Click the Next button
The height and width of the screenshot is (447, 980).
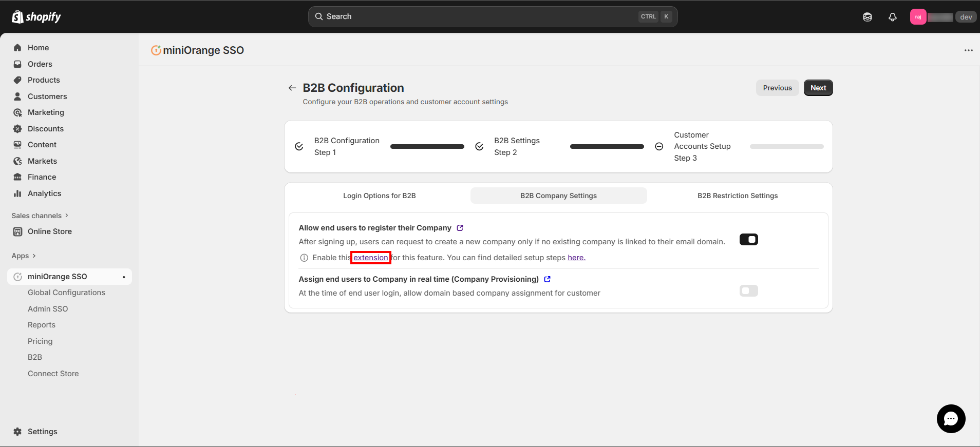coord(818,88)
